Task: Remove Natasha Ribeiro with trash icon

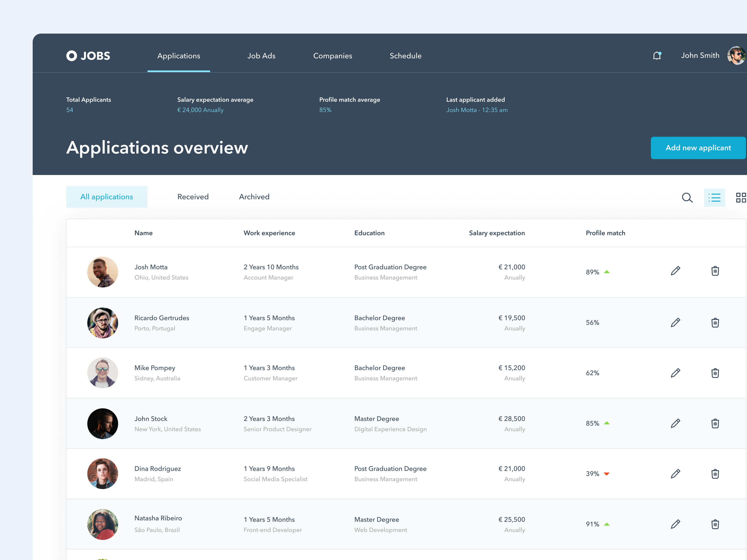Action: pos(715,524)
